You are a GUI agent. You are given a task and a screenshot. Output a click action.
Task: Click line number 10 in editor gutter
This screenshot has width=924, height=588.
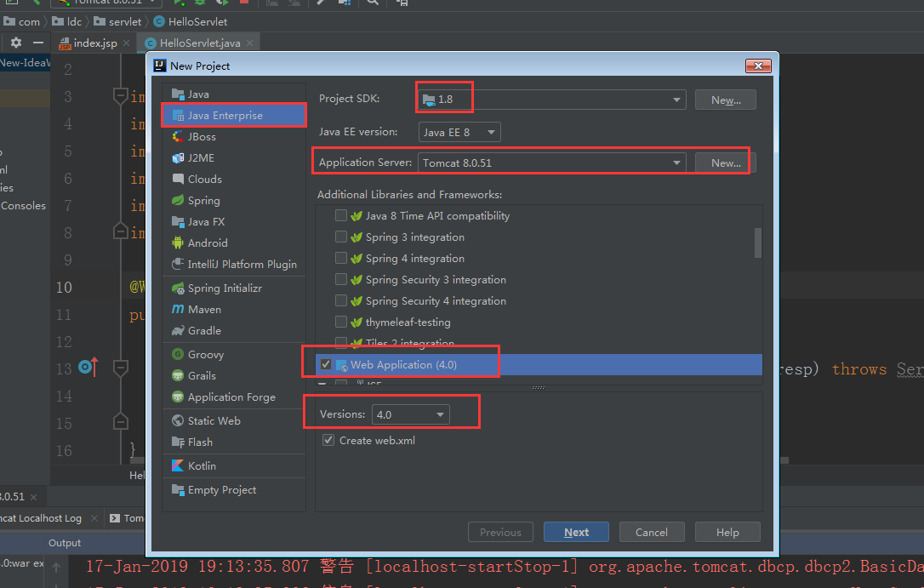click(64, 288)
